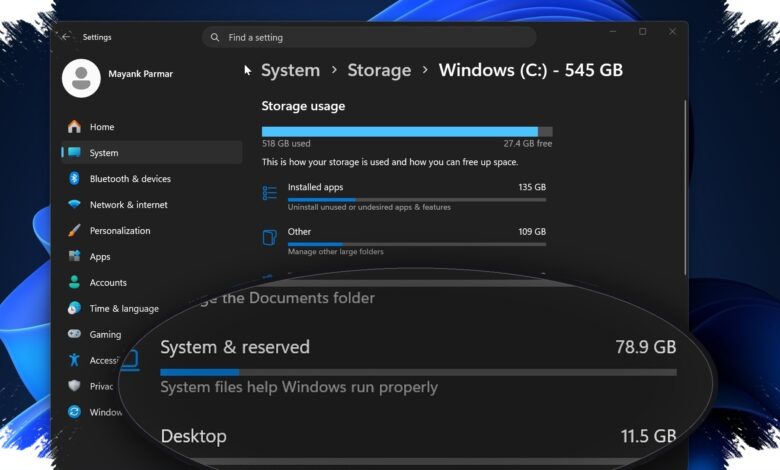Screen dimensions: 780x470
Task: Click Uninstall unused or undesired apps text
Action: [x=369, y=207]
